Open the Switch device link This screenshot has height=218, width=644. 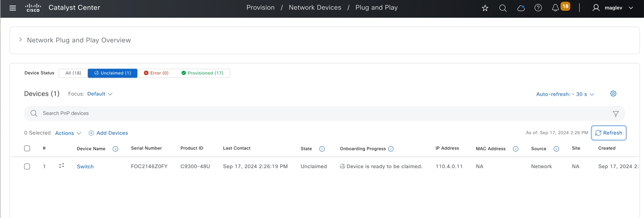coord(85,167)
